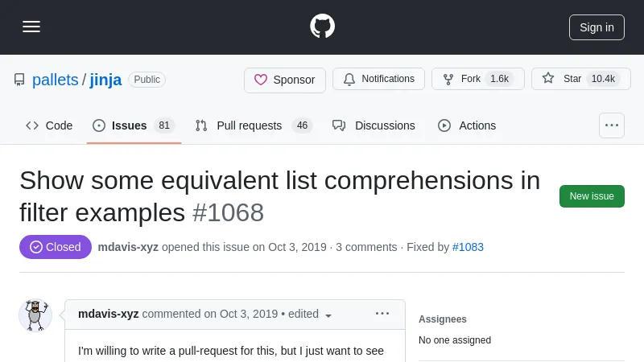Open the three-dot repository navigation overflow

612,125
